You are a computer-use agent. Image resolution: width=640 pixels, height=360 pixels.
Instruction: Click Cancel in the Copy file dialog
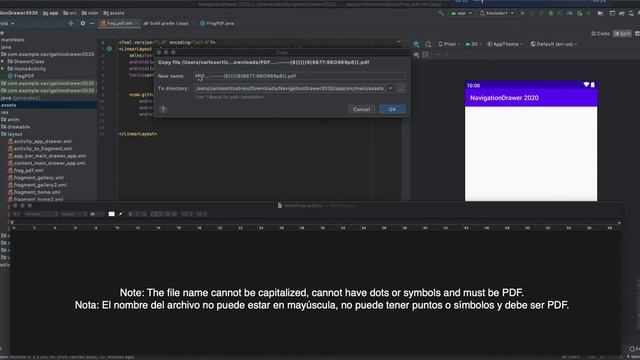pyautogui.click(x=361, y=109)
